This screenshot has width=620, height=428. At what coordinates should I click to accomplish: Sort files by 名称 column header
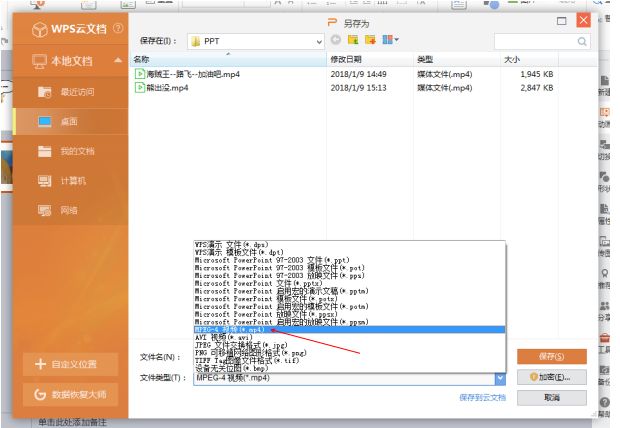228,59
